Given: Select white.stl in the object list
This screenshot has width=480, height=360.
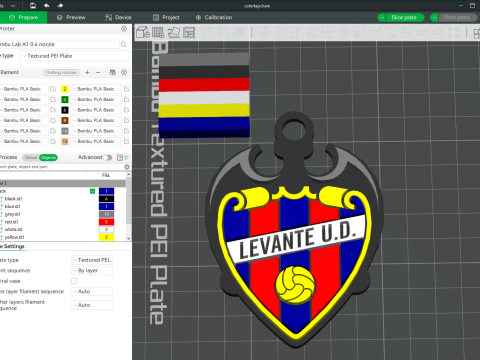Looking at the screenshot, I should 13,229.
